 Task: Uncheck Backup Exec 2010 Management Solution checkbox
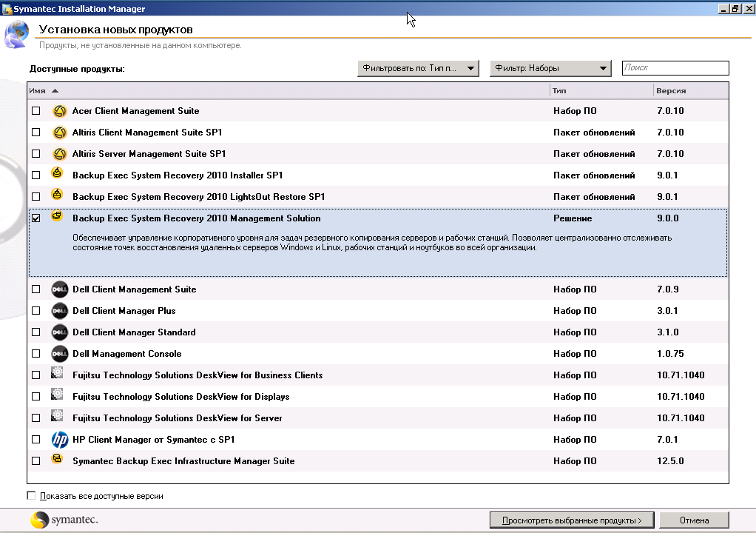(36, 218)
